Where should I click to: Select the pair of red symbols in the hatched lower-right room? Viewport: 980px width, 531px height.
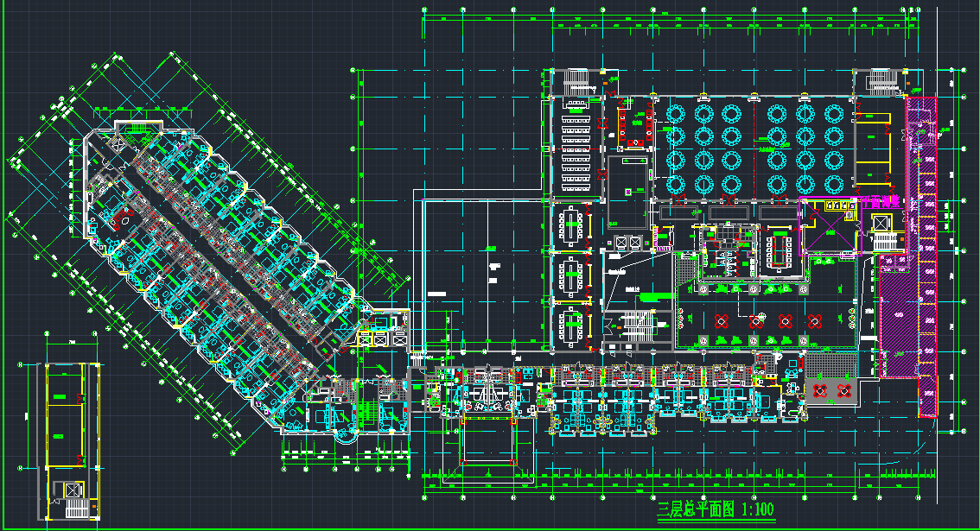(x=830, y=389)
